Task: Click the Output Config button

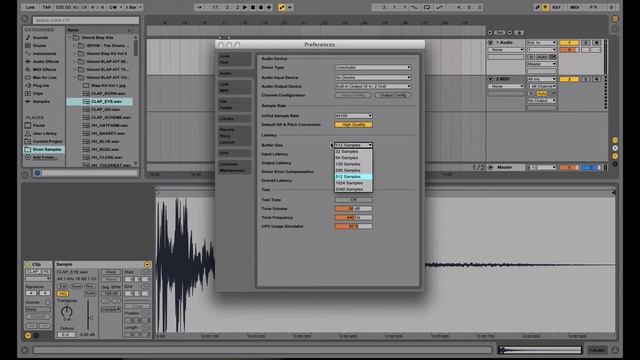Action: coord(393,95)
